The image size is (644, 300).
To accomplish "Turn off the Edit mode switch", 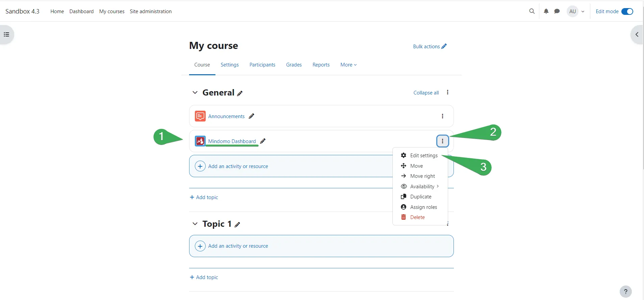I will 627,11.
